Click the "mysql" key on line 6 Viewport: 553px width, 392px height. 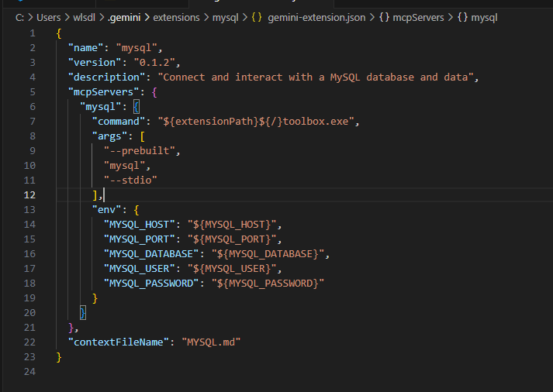click(101, 107)
